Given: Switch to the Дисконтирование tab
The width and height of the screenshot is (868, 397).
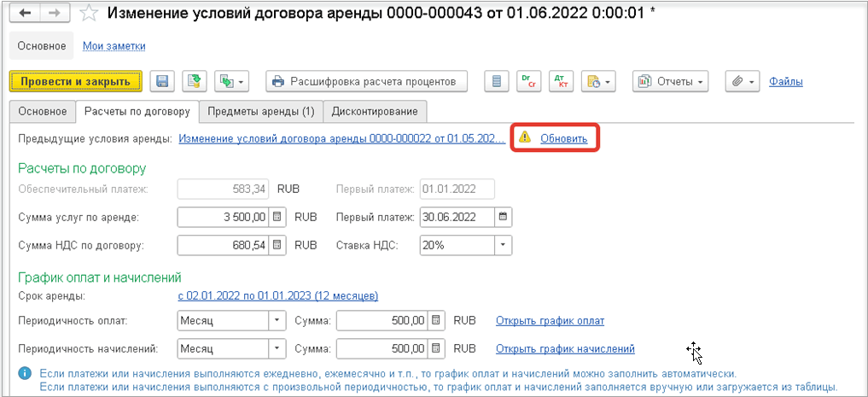Looking at the screenshot, I should pyautogui.click(x=374, y=111).
